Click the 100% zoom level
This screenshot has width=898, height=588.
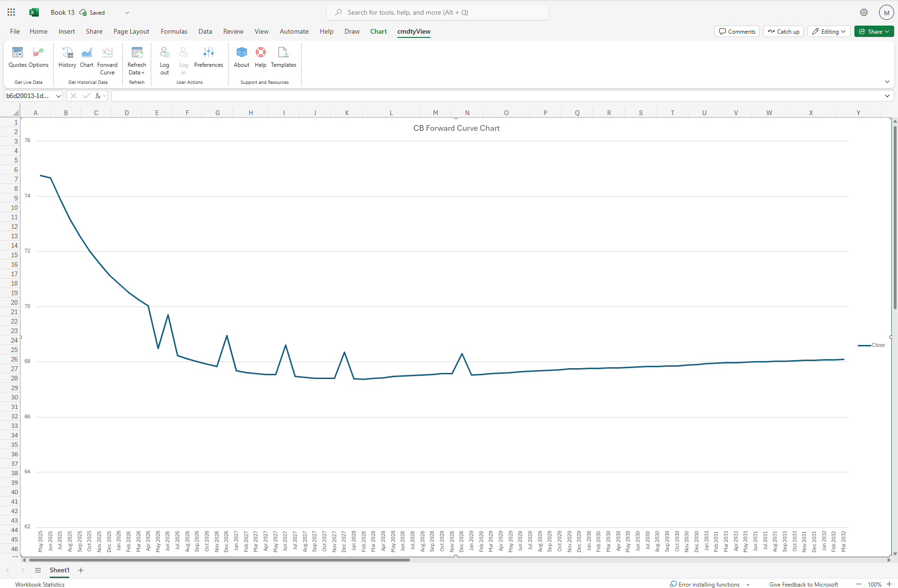click(x=874, y=585)
